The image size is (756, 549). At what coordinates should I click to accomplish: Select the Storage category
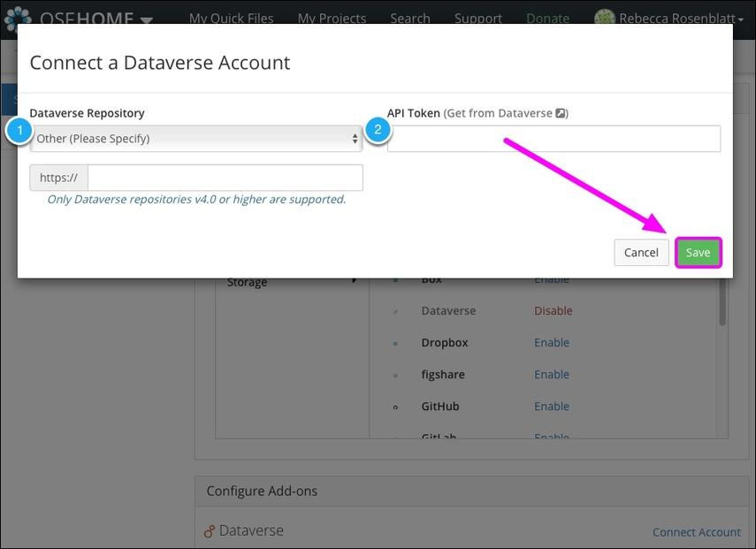coord(247,282)
